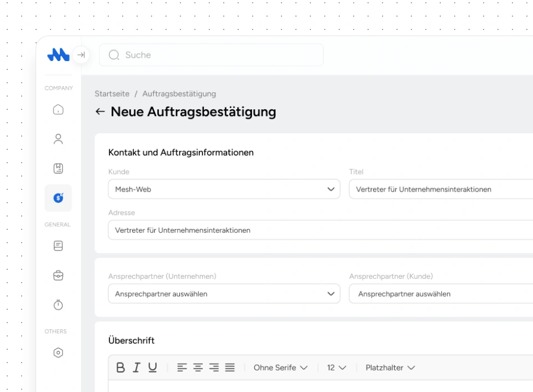Open the user contacts sidebar icon

click(x=58, y=139)
